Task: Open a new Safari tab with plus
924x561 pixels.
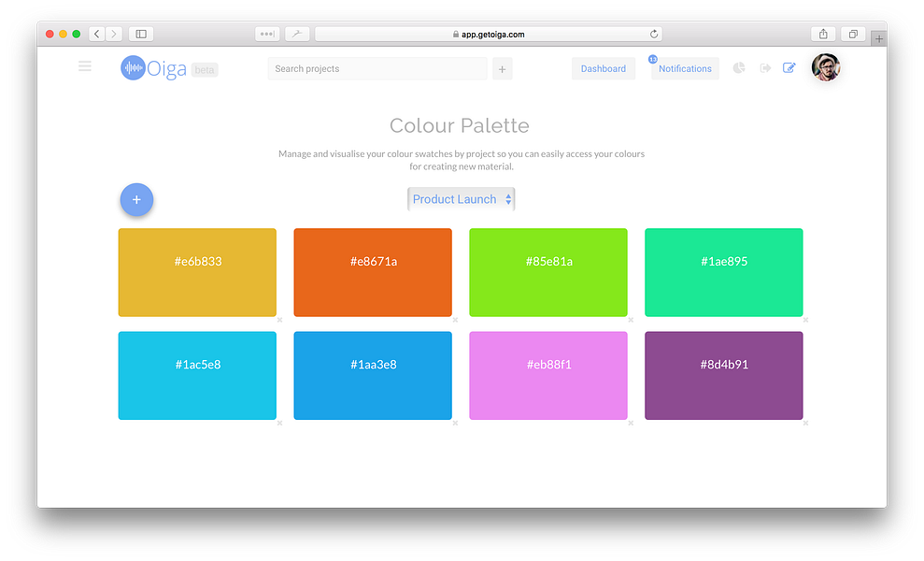Action: (x=878, y=39)
